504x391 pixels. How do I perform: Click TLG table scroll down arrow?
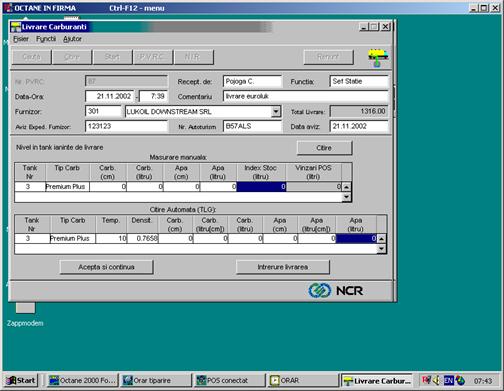point(381,249)
